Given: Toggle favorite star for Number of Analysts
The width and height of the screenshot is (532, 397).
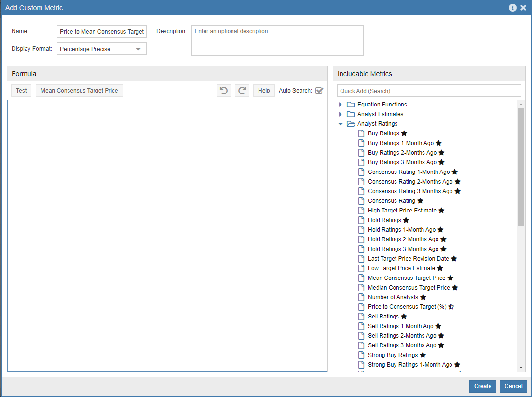Looking at the screenshot, I should (423, 297).
